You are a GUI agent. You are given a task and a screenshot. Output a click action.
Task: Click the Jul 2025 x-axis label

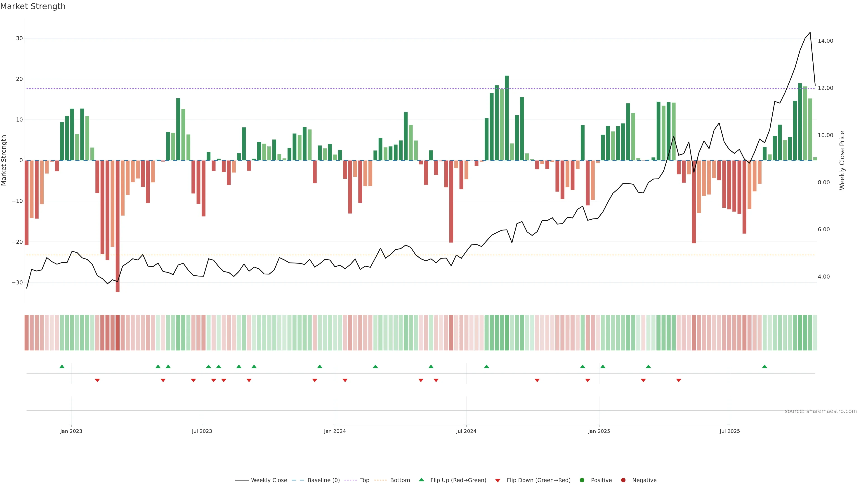coord(729,431)
